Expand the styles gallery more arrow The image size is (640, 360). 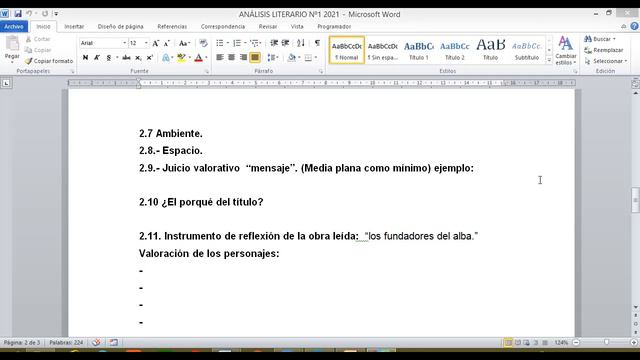coord(549,60)
